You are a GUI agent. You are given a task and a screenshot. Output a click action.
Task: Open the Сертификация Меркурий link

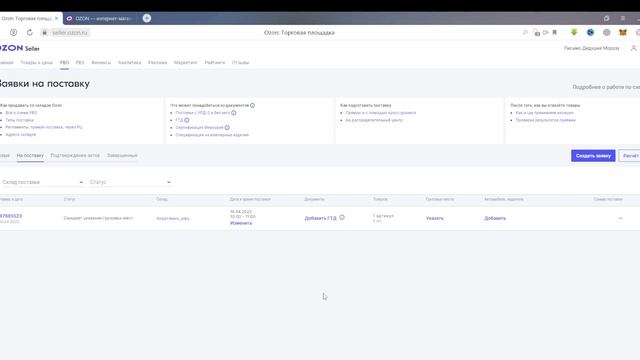[199, 127]
